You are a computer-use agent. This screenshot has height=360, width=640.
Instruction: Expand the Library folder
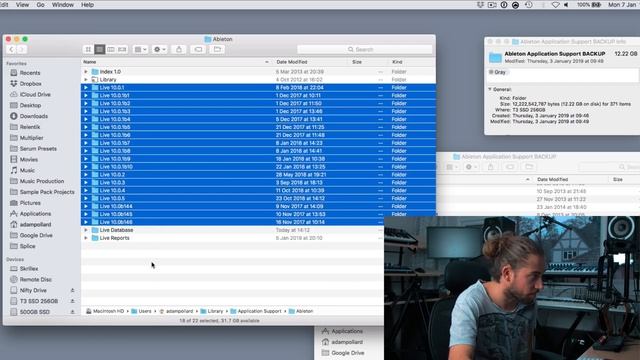click(86, 80)
